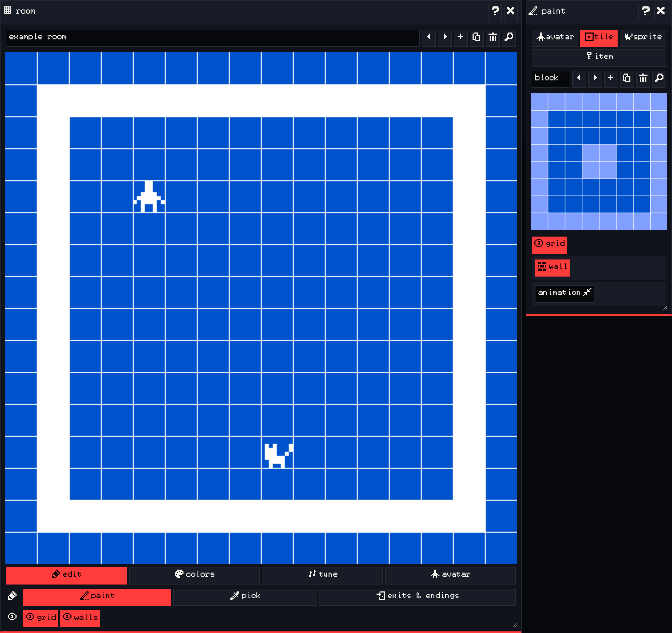Duplicate the block tile

[x=627, y=78]
